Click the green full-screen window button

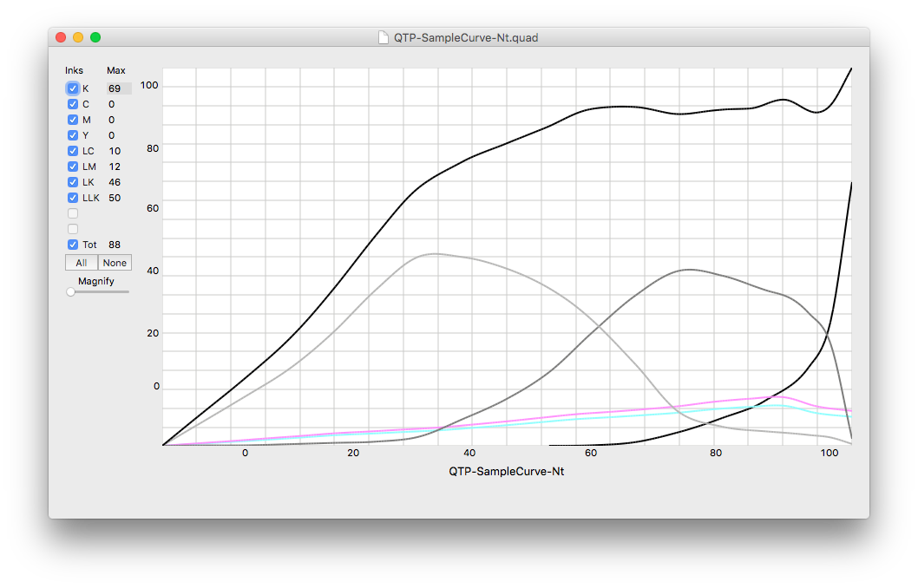click(95, 37)
